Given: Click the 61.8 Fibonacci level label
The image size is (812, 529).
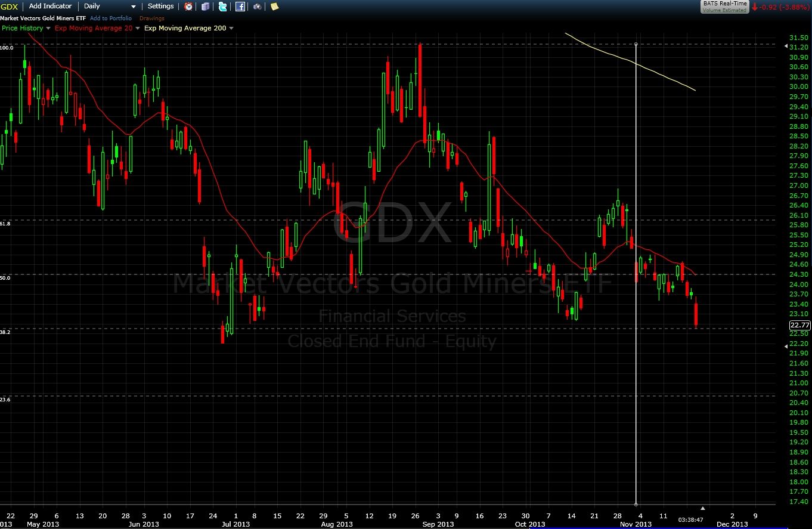Looking at the screenshot, I should (5, 223).
